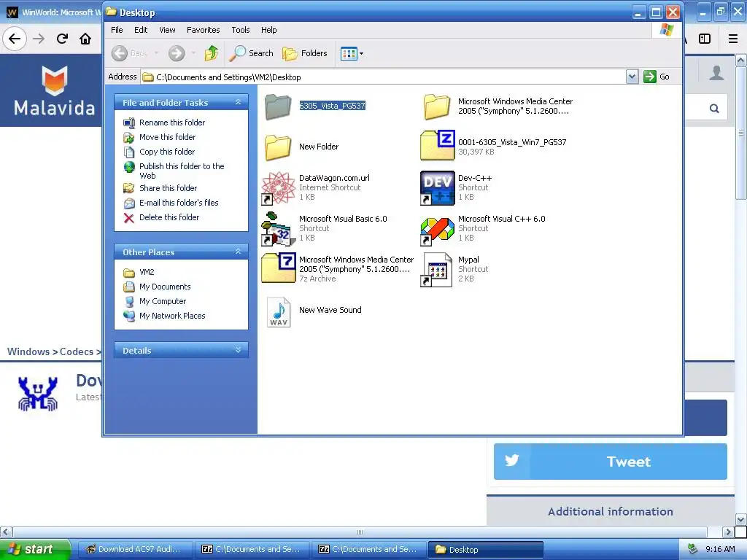Click the Malavida user account icon
The image size is (747, 560).
716,73
